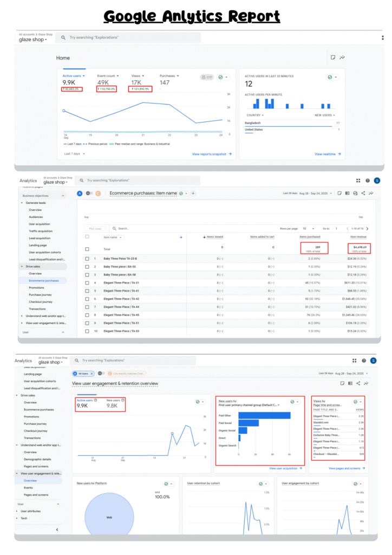Image resolution: width=392 pixels, height=555 pixels.
Task: Click the table Search field
Action: [141, 229]
